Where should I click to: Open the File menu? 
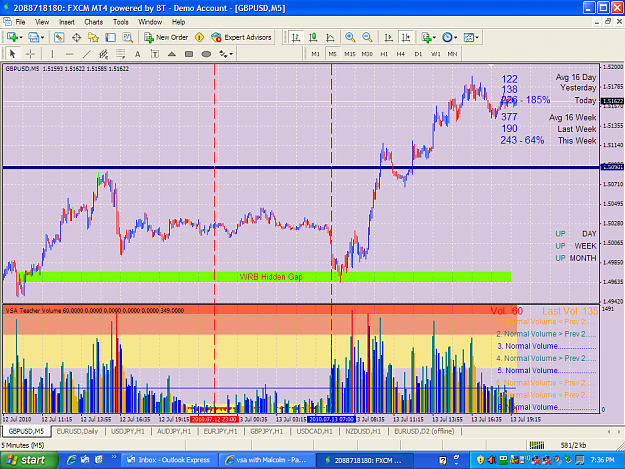point(20,22)
